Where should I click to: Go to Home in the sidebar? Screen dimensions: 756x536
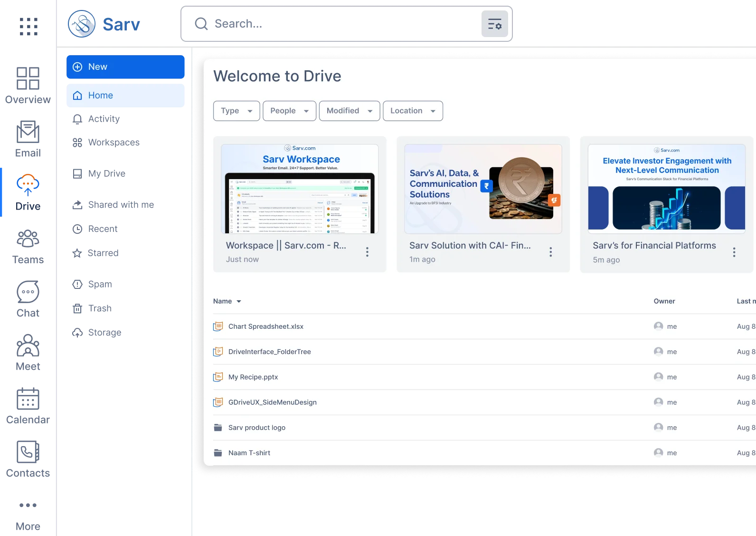click(x=125, y=96)
